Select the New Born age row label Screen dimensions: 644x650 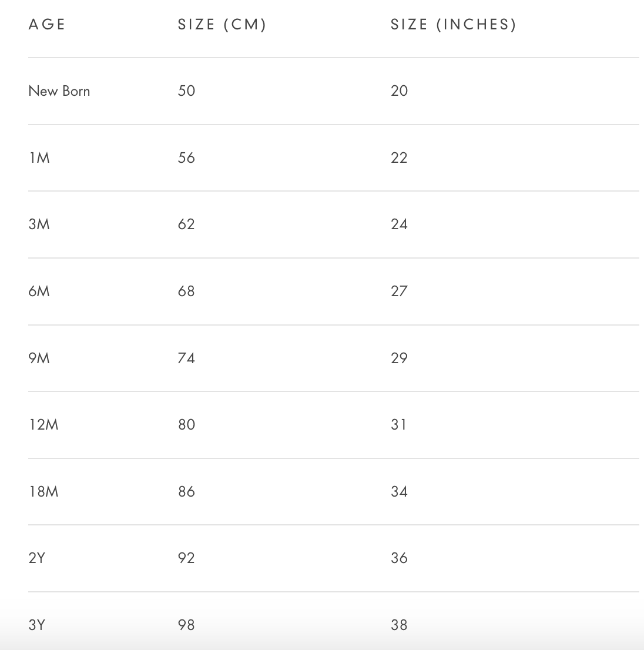tap(59, 91)
